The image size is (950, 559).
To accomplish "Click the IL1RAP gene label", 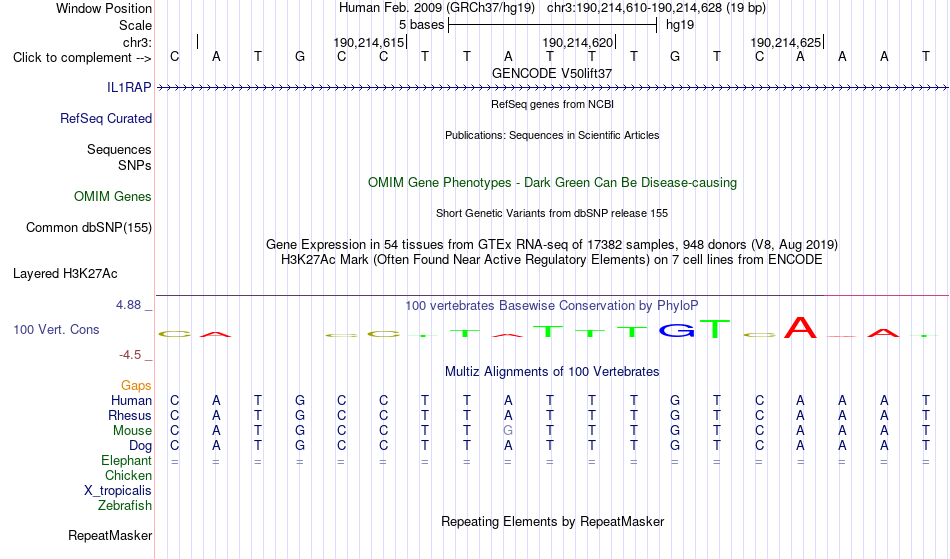I will [x=129, y=87].
